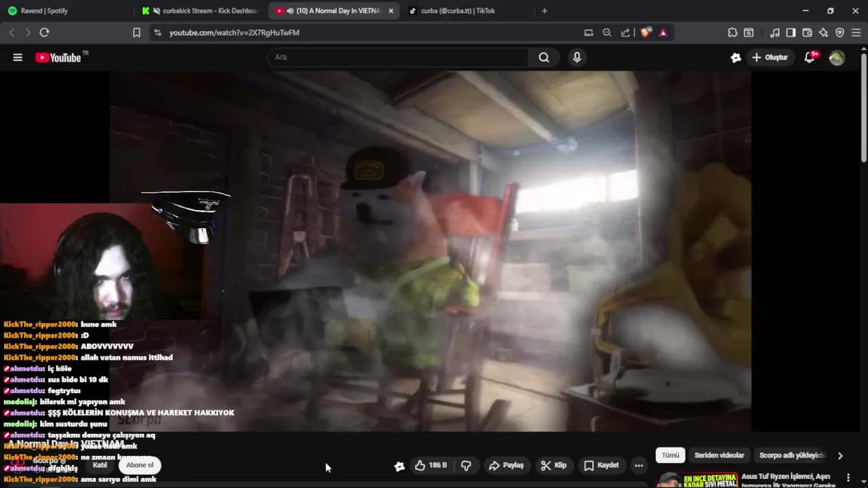This screenshot has height=488, width=868.
Task: Click the video player to pause
Action: pyautogui.click(x=430, y=251)
